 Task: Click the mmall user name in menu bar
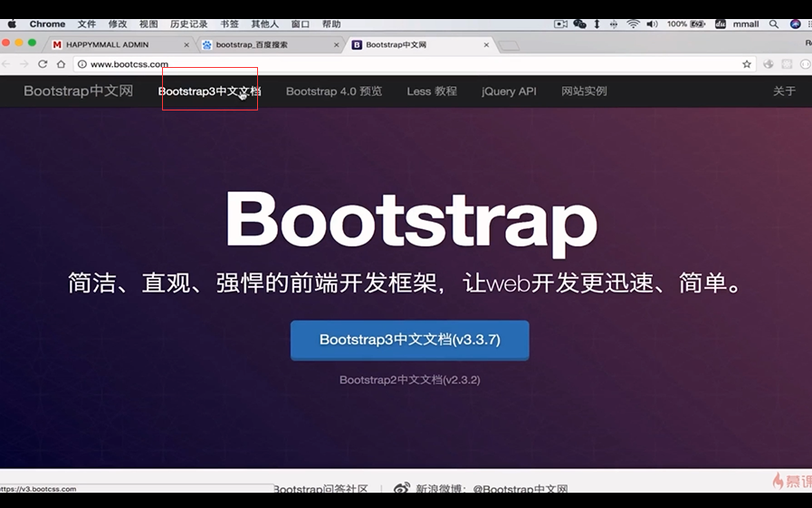[x=746, y=24]
